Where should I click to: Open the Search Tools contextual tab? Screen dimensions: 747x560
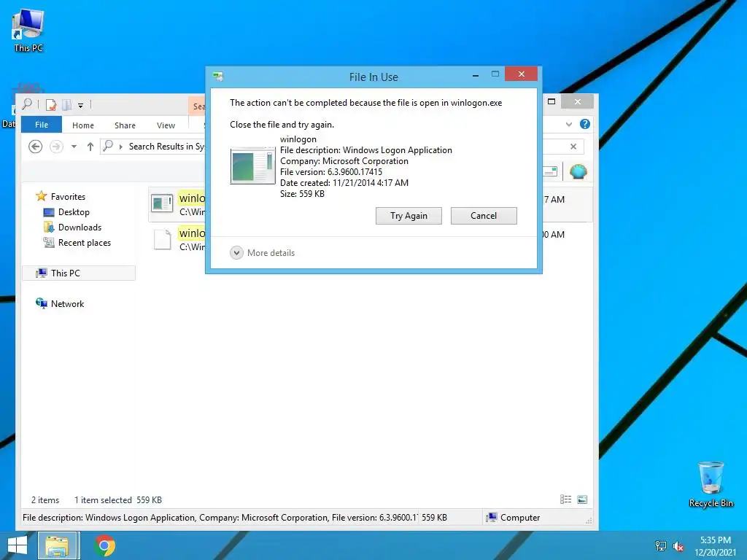click(198, 106)
